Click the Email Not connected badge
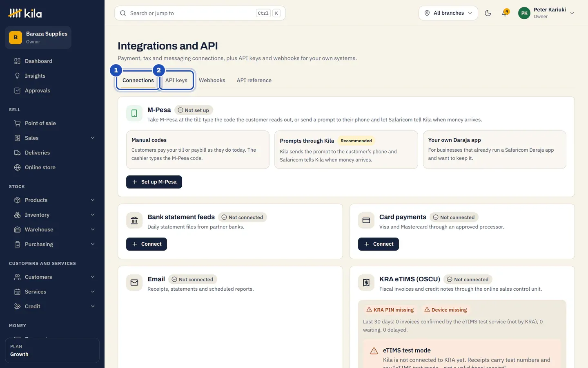588x368 pixels. click(x=192, y=279)
